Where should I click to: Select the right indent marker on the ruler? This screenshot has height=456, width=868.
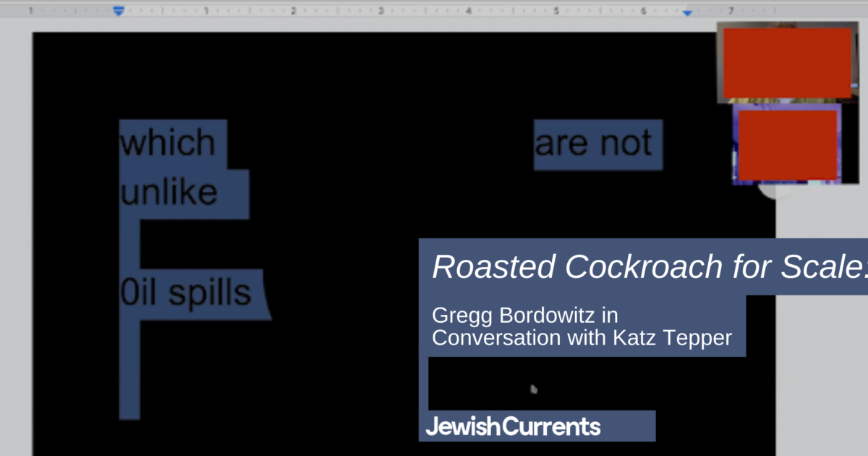pyautogui.click(x=687, y=12)
